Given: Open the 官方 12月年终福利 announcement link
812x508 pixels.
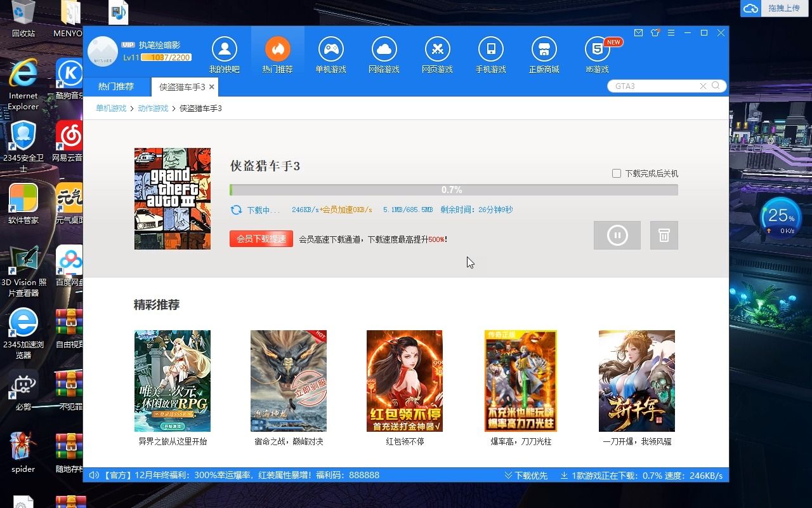Looking at the screenshot, I should pos(241,475).
